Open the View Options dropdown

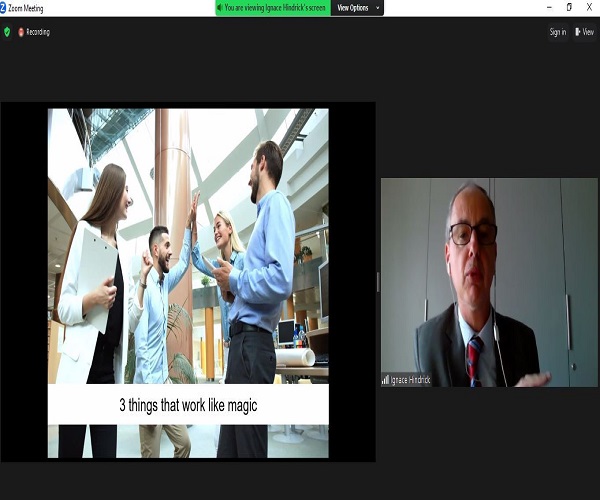(x=357, y=8)
